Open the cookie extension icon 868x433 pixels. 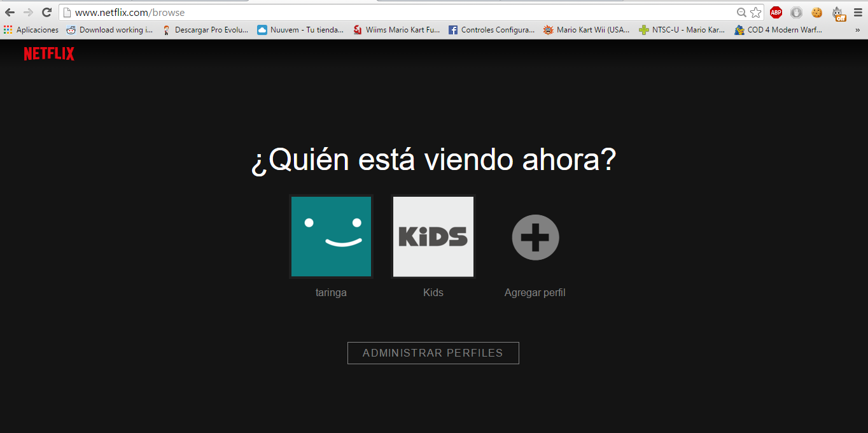[x=816, y=12]
